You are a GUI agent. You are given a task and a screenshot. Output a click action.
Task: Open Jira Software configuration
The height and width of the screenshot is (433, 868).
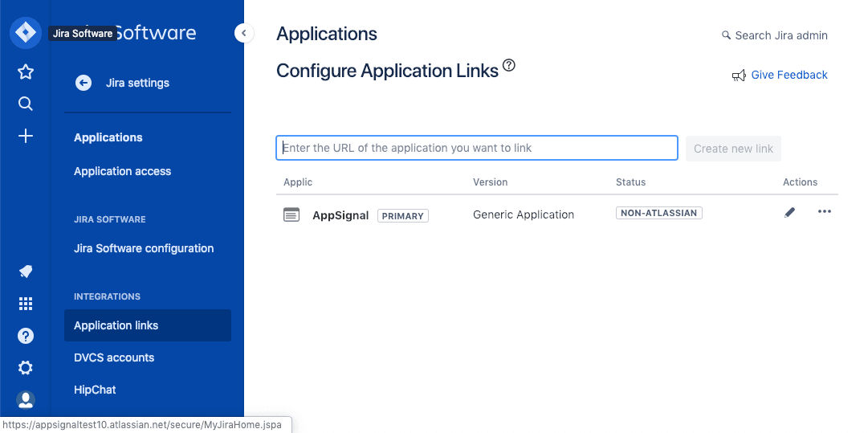click(x=144, y=248)
